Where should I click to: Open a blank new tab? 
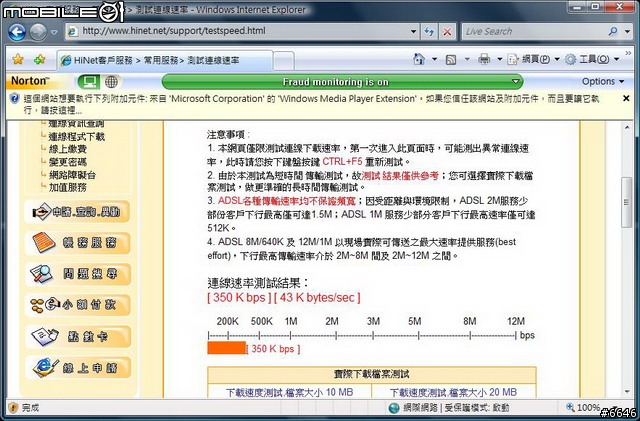pyautogui.click(x=284, y=61)
